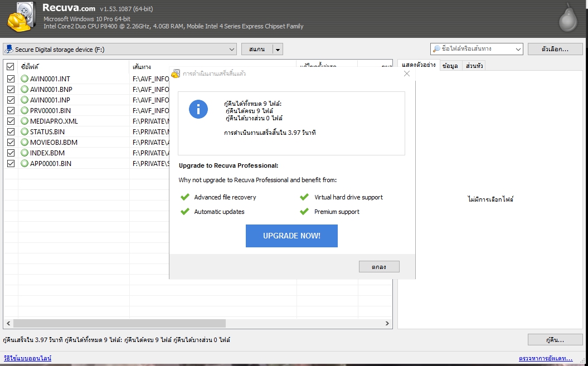Select the STATUS.BIN file name
The image size is (588, 366).
point(47,131)
